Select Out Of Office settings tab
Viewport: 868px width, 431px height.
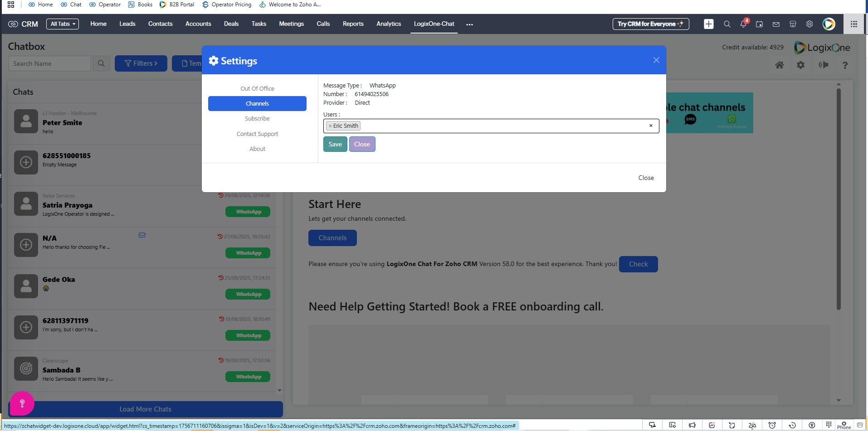pyautogui.click(x=257, y=88)
